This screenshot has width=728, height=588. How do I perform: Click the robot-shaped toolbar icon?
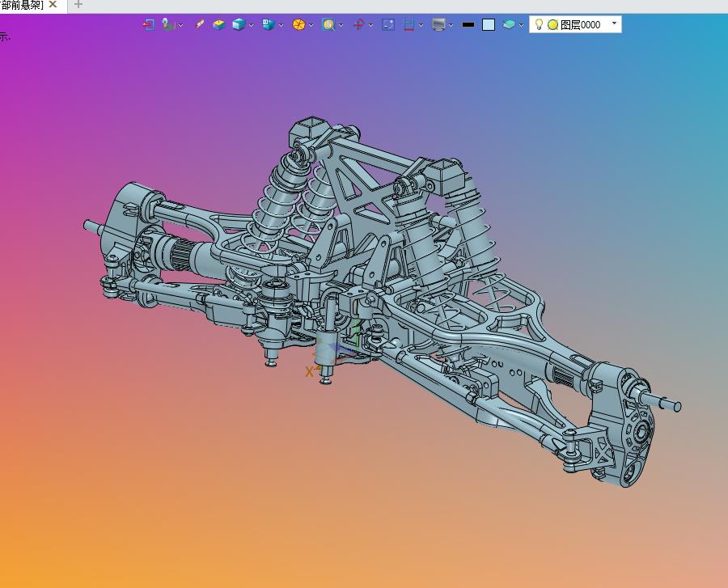pyautogui.click(x=168, y=24)
